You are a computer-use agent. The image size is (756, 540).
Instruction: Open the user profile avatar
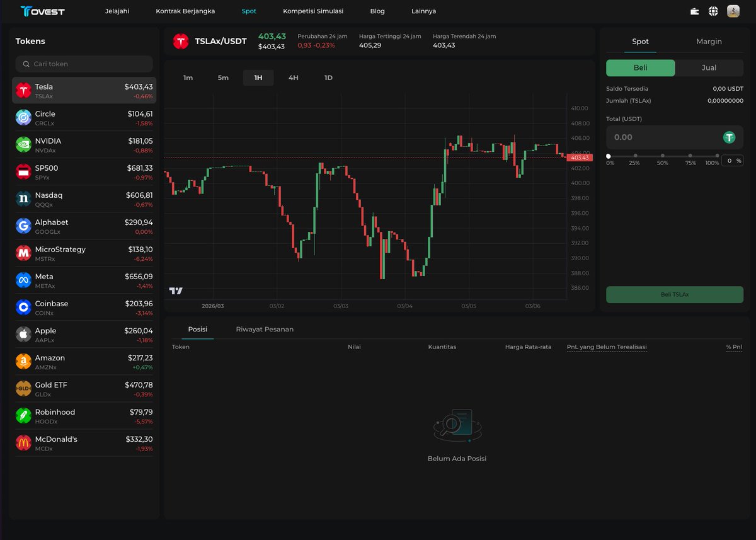[733, 11]
